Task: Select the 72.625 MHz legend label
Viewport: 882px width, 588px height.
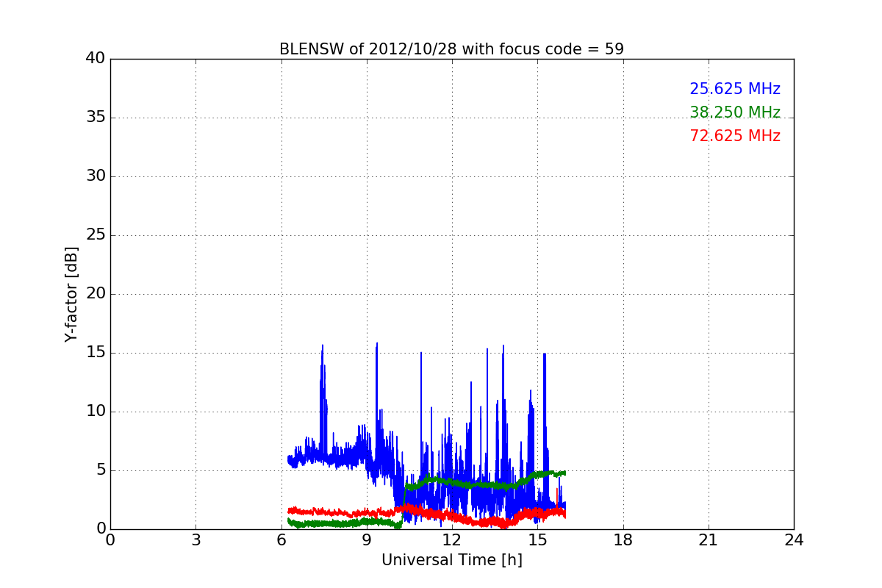Action: click(x=735, y=136)
